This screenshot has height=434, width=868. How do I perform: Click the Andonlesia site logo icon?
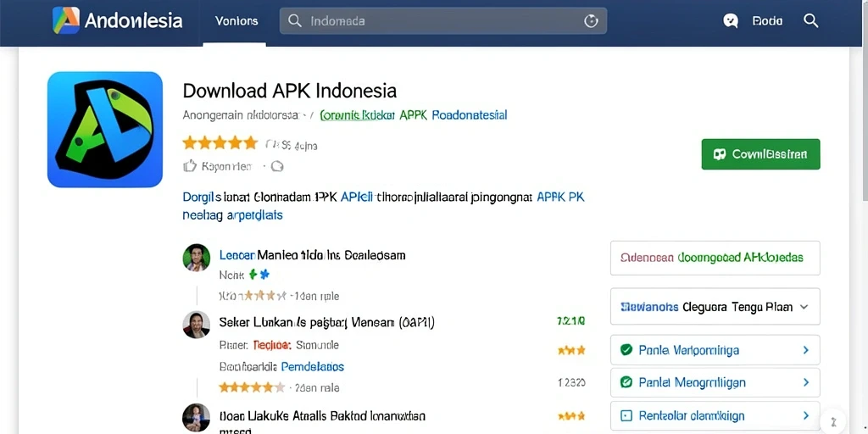(x=66, y=20)
